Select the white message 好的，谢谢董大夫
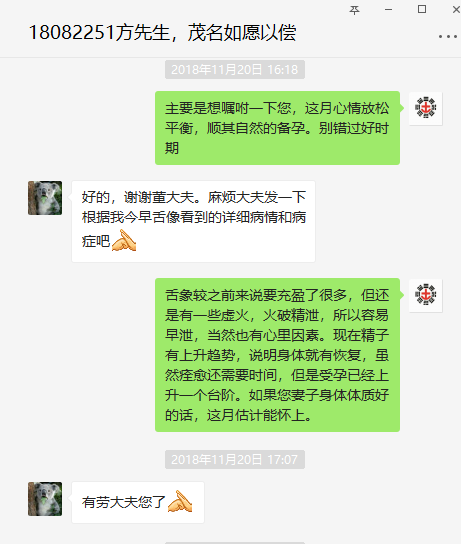 [193, 221]
